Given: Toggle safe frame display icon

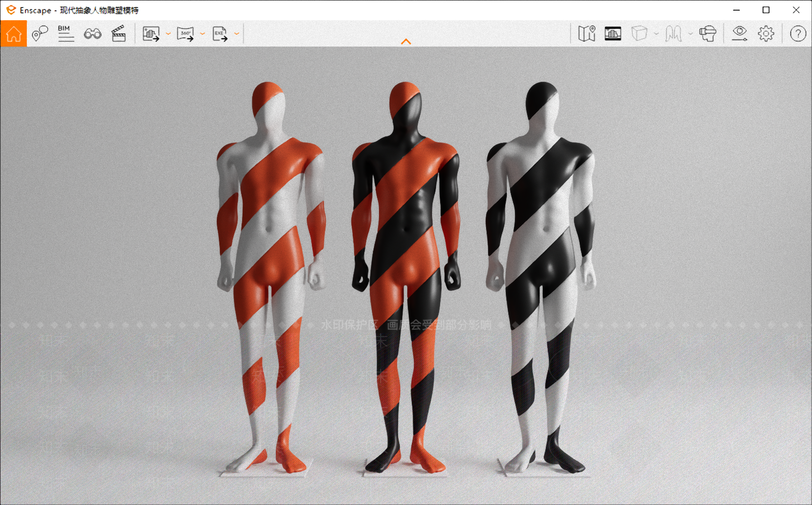Looking at the screenshot, I should pos(613,33).
